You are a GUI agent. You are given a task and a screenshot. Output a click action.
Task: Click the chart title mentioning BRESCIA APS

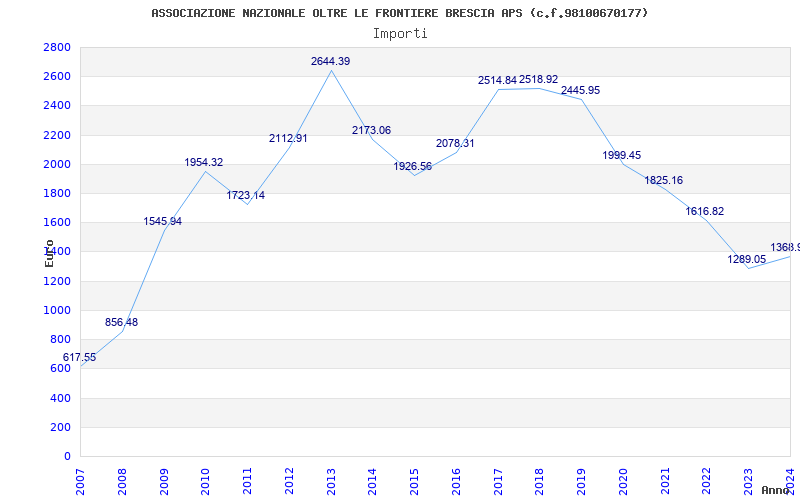[x=399, y=13]
